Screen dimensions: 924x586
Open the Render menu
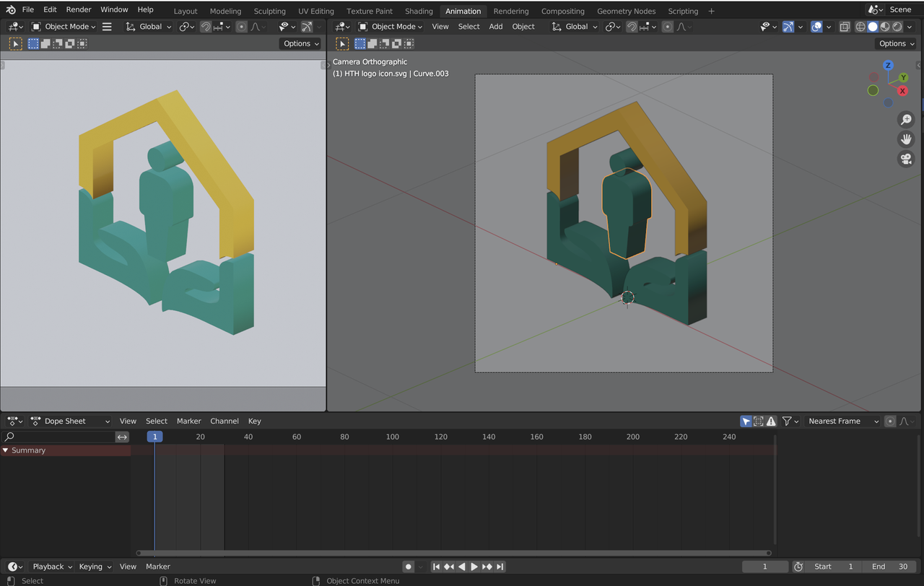click(79, 9)
